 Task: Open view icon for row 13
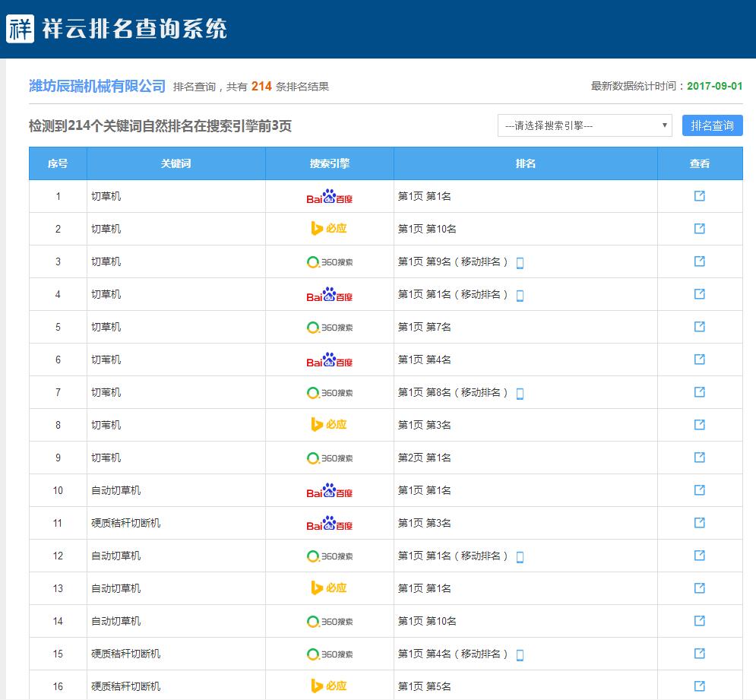coord(699,588)
